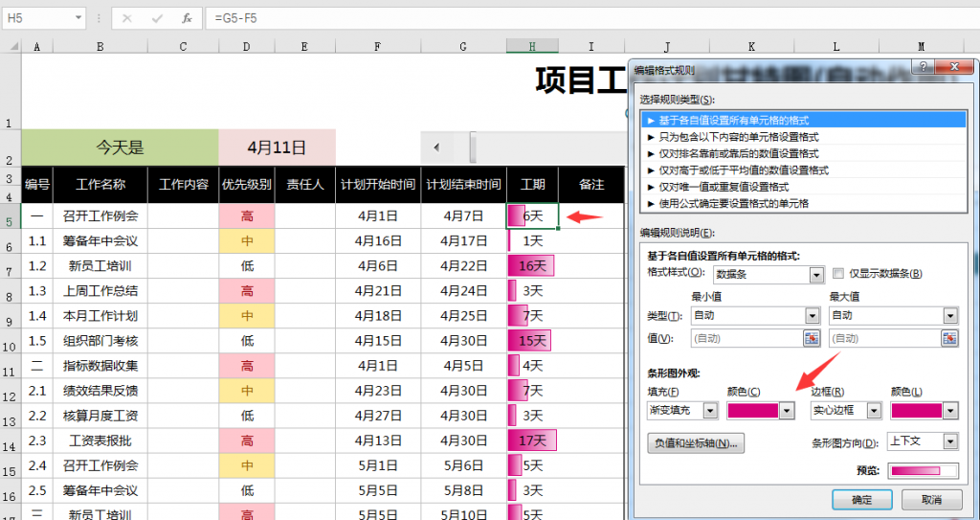Click the magenta border color swatch
The image size is (980, 520).
click(x=917, y=411)
